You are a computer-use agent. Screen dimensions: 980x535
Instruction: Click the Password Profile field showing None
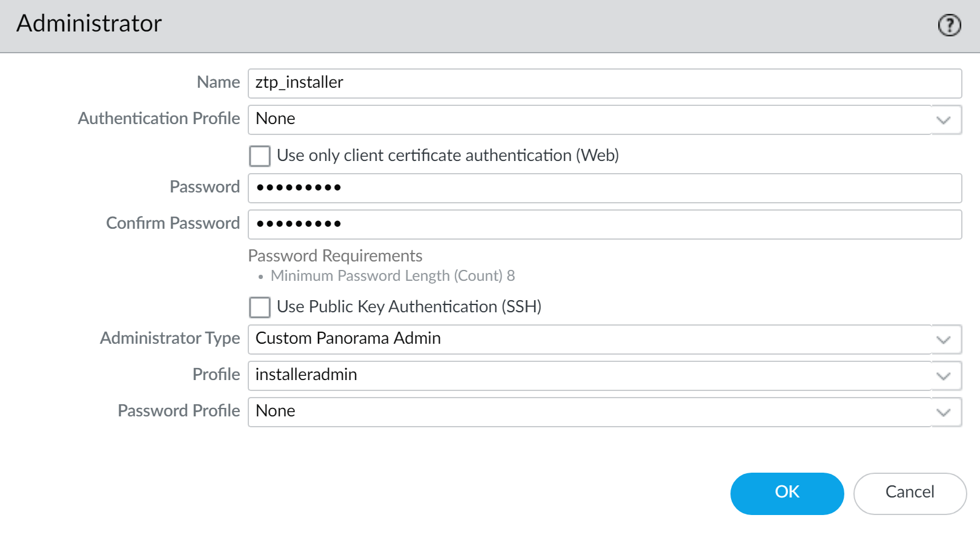(589, 412)
